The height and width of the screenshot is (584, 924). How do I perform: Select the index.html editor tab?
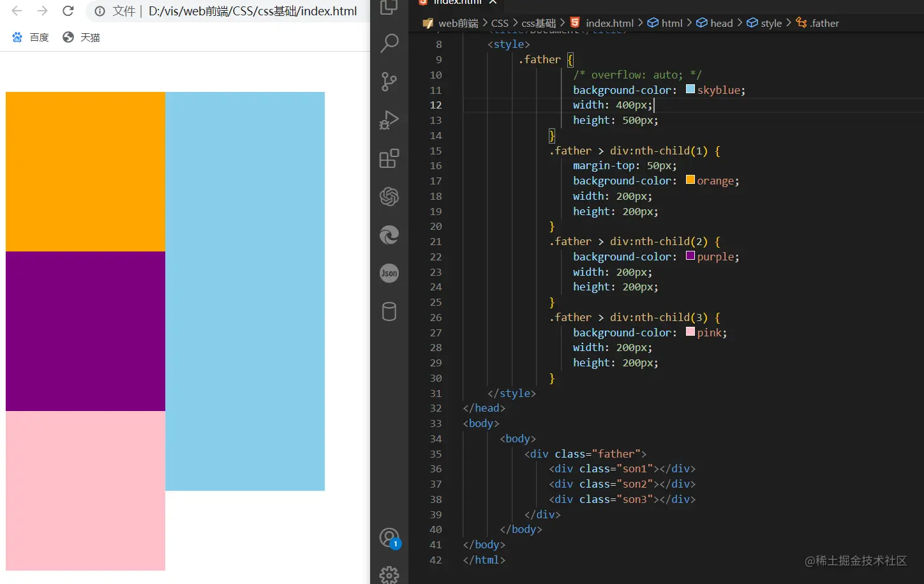(457, 3)
